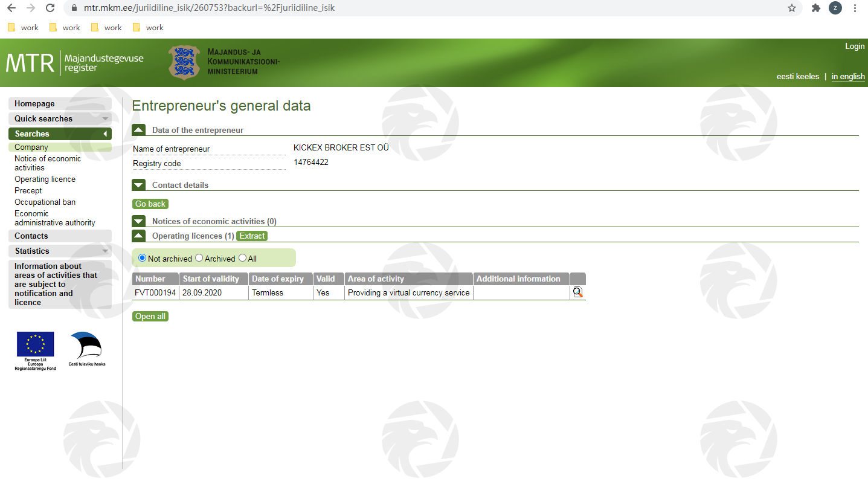The height and width of the screenshot is (487, 868).
Task: Open Notice of economic activities search
Action: (48, 163)
